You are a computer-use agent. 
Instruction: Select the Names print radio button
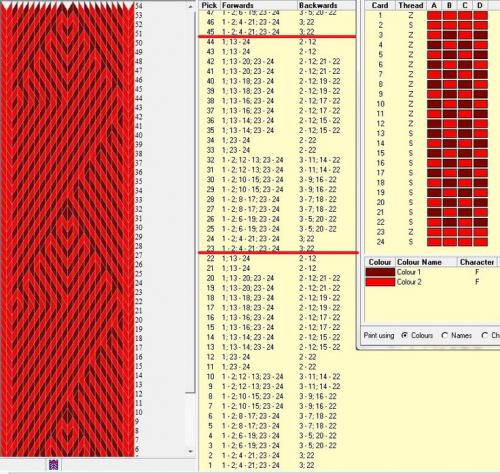[444, 335]
